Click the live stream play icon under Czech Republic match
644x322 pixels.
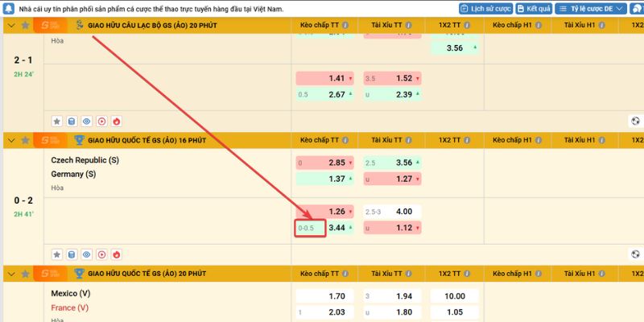101,254
